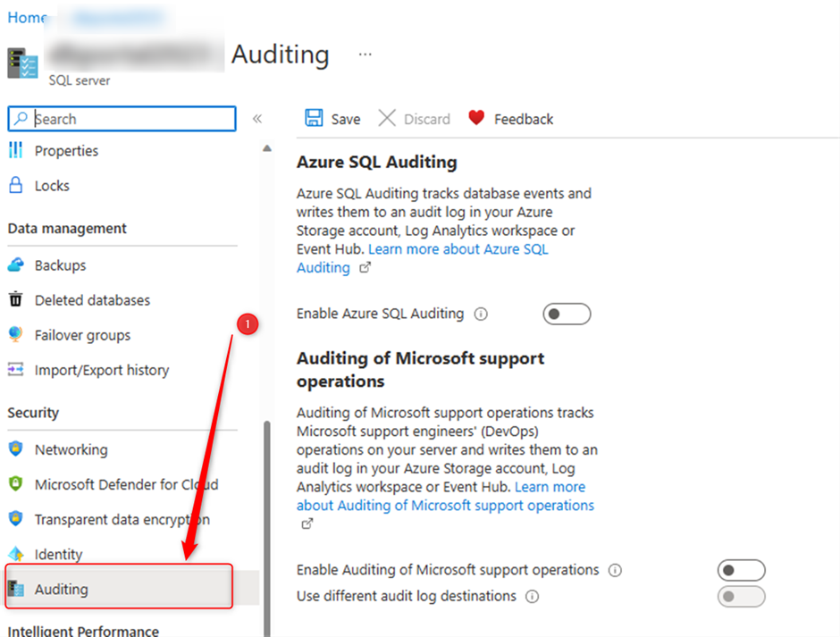
Task: Click Save button label
Action: click(346, 119)
